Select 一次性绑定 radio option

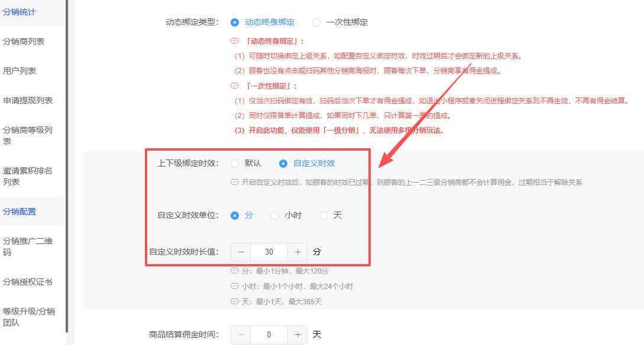(x=316, y=22)
